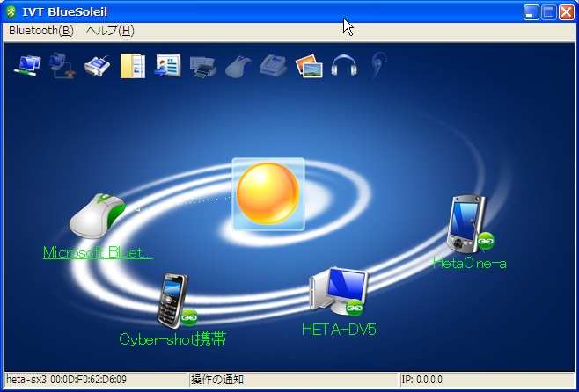
Task: Open the ヘルプ(H) menu
Action: coord(110,31)
